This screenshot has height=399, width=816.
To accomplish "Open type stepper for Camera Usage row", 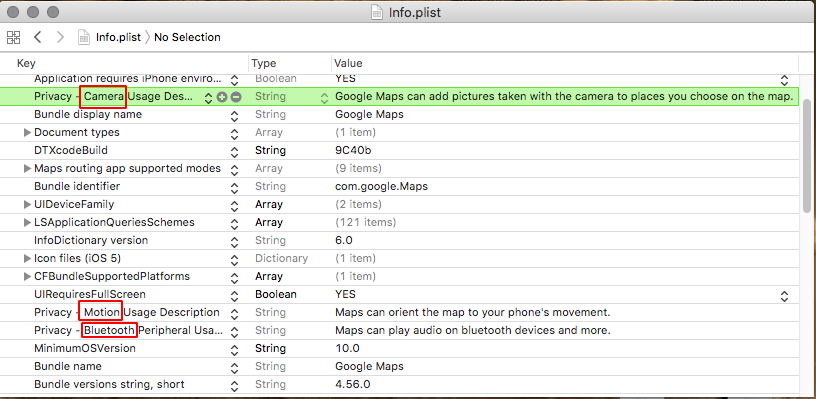I will click(x=324, y=97).
